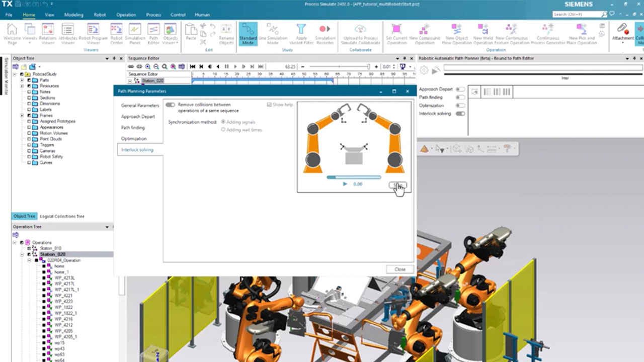Open the Robot ribbon tab
Viewport: 644px width, 362px height.
tap(100, 15)
